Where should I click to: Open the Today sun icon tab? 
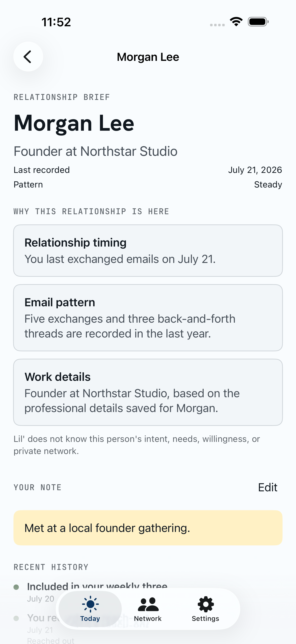(90, 604)
